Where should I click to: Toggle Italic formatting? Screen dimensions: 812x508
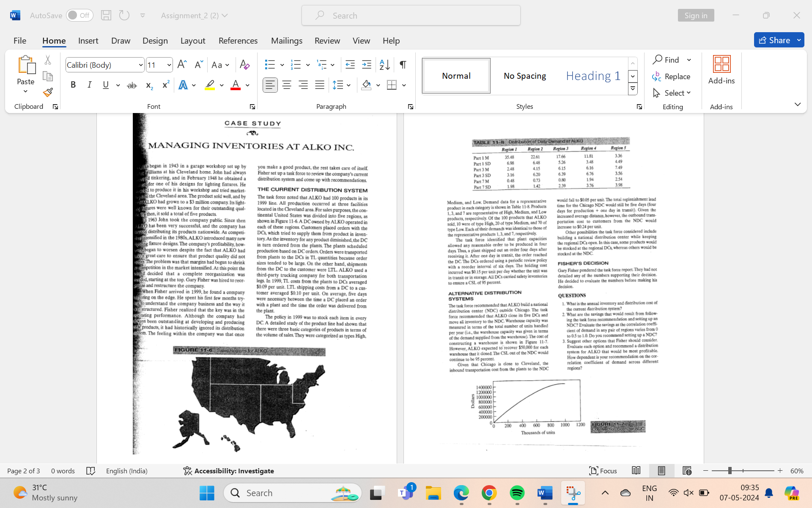tap(89, 85)
